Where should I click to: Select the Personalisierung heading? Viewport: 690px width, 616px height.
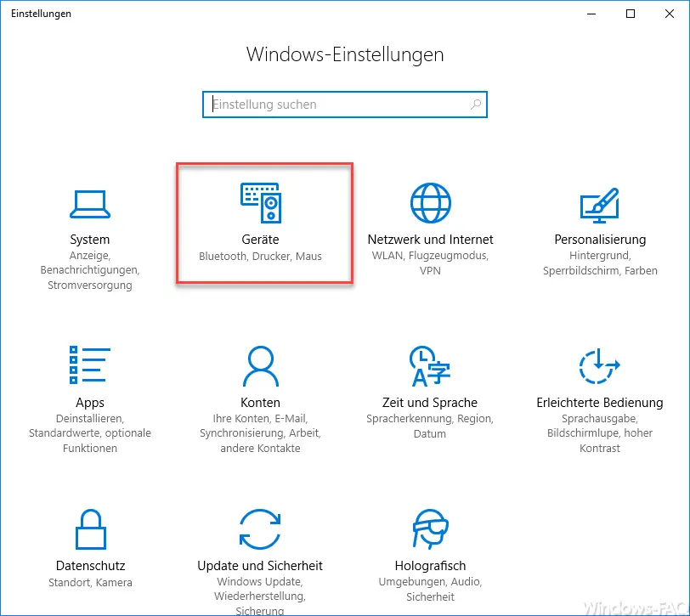[600, 240]
